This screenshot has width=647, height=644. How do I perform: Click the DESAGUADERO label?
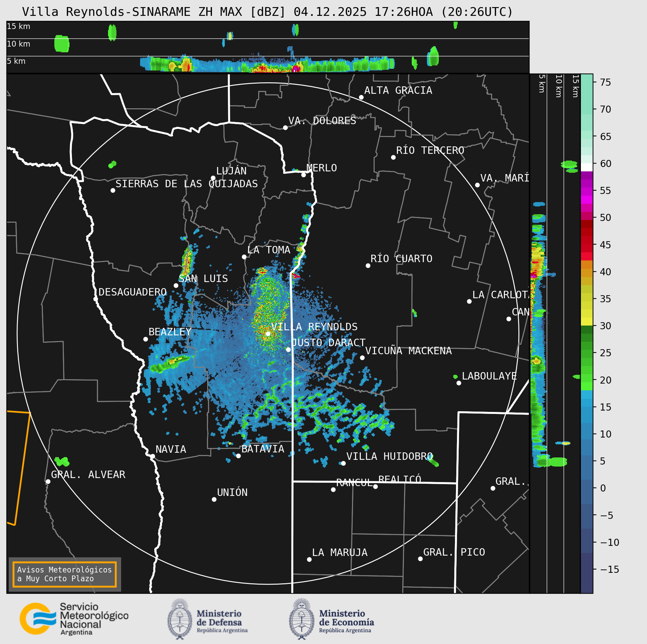point(133,292)
